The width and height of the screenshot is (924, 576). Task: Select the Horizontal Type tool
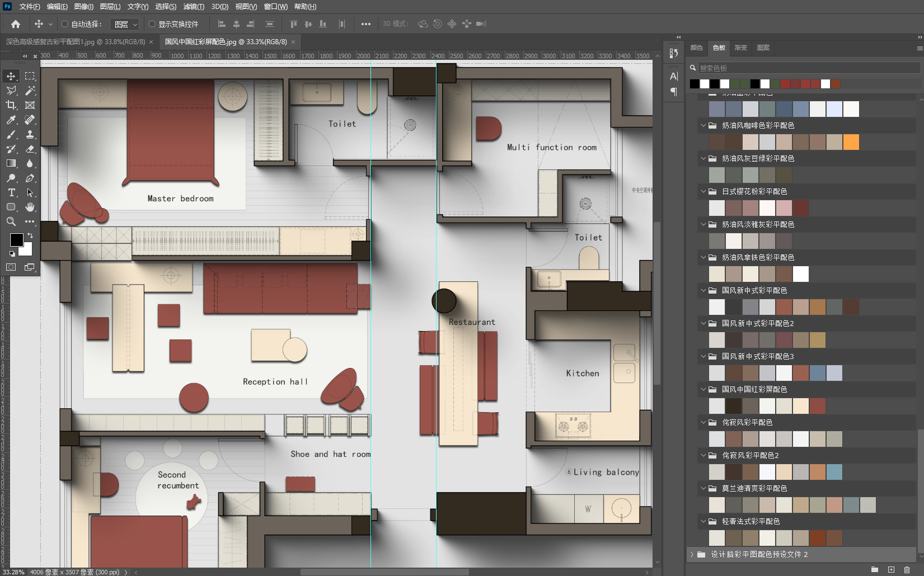pyautogui.click(x=11, y=192)
